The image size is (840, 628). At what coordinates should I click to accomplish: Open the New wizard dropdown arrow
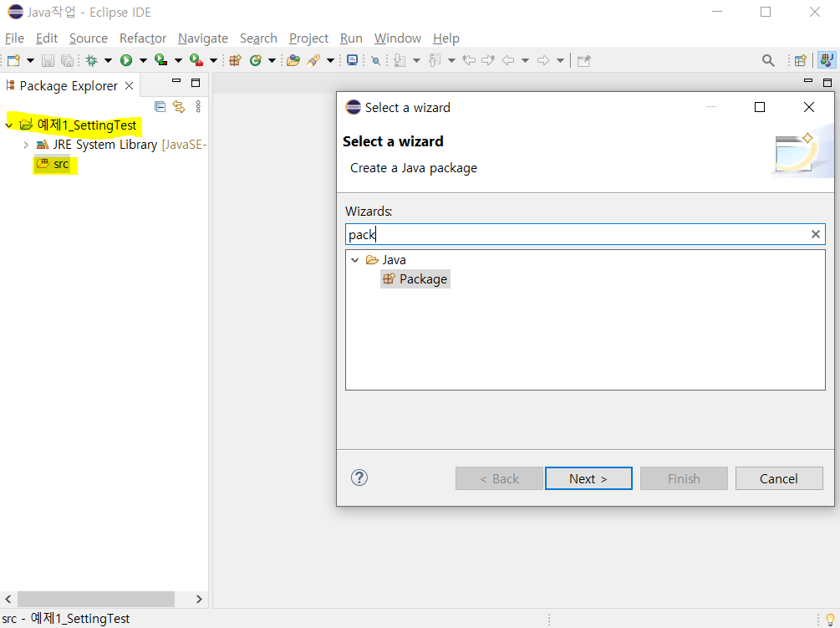31,60
